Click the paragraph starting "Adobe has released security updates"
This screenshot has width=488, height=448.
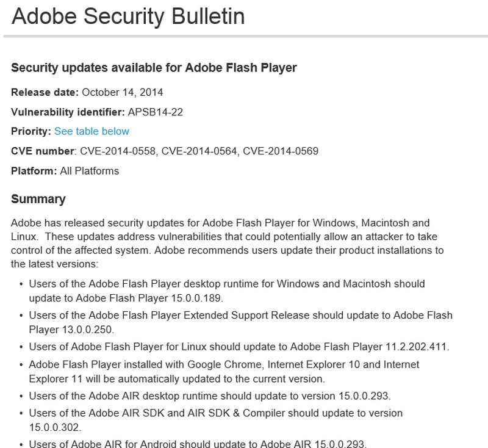[x=226, y=243]
